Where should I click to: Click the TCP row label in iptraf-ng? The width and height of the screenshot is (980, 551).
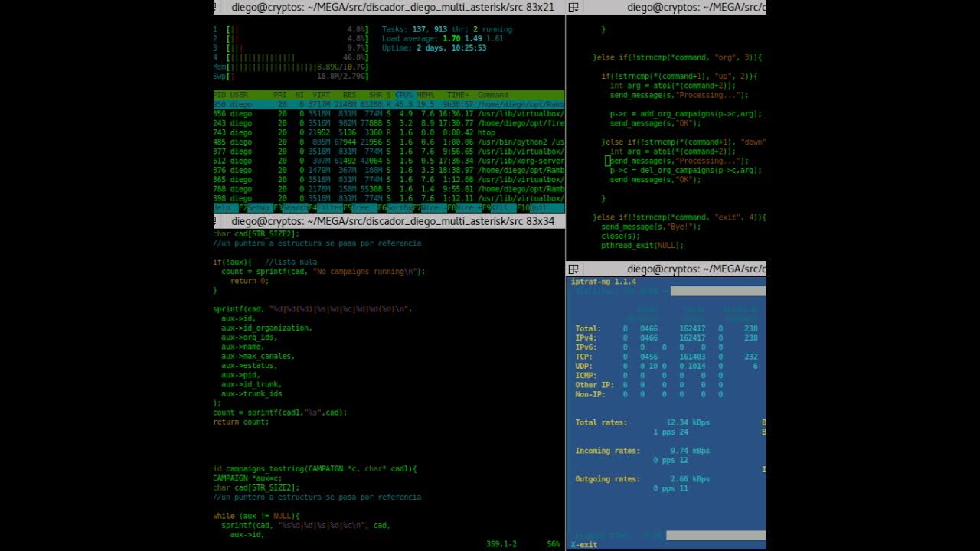tap(583, 357)
